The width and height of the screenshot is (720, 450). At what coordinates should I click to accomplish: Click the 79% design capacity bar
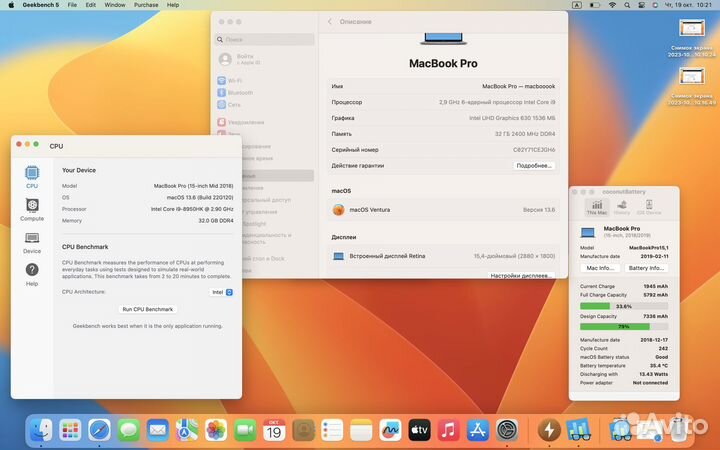point(624,326)
